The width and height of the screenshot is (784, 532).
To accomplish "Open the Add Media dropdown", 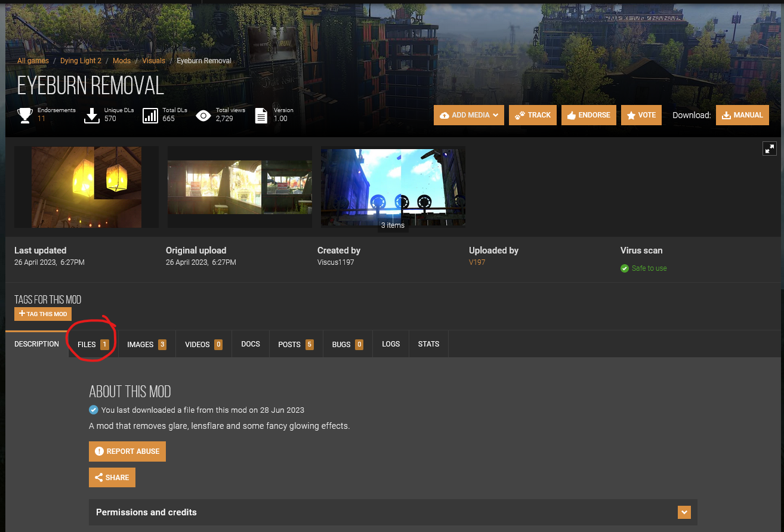I will (x=469, y=115).
